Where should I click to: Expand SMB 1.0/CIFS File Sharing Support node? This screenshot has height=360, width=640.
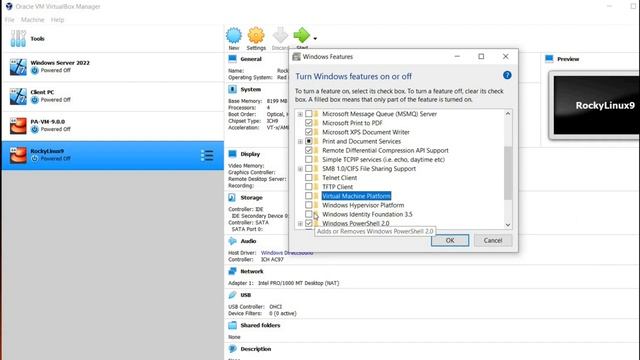click(300, 169)
